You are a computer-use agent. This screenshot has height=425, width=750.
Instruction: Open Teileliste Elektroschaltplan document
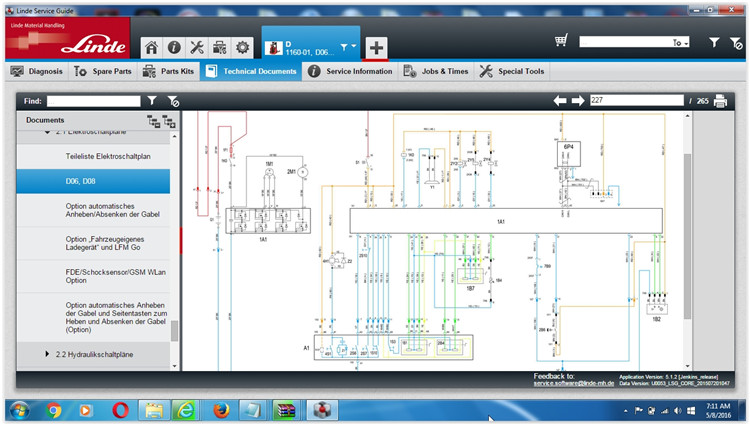click(x=93, y=156)
